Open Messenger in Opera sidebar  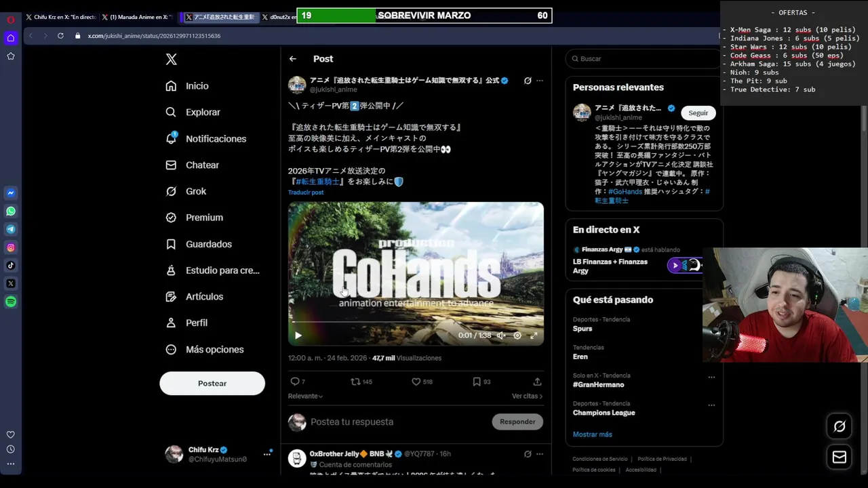[x=11, y=193]
